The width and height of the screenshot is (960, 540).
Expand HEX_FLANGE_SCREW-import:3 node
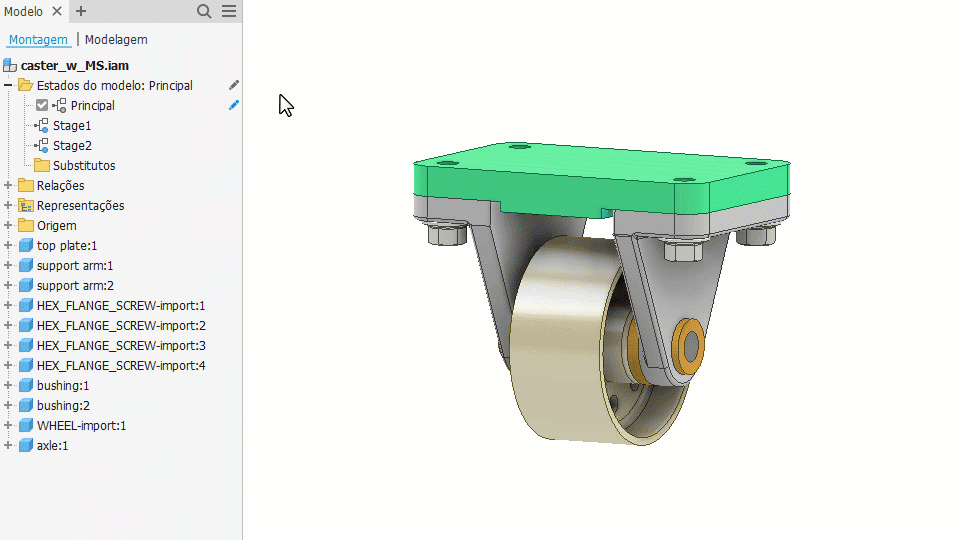(8, 345)
